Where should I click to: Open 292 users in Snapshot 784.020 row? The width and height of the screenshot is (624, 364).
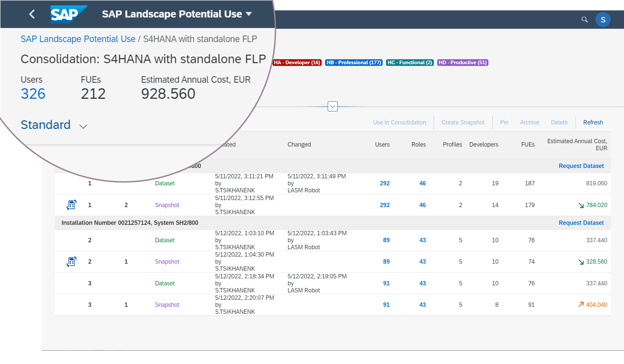(385, 205)
